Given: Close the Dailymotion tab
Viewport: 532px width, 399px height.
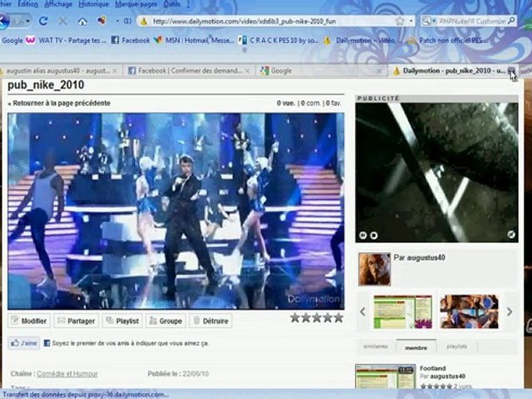Looking at the screenshot, I should click(x=511, y=71).
